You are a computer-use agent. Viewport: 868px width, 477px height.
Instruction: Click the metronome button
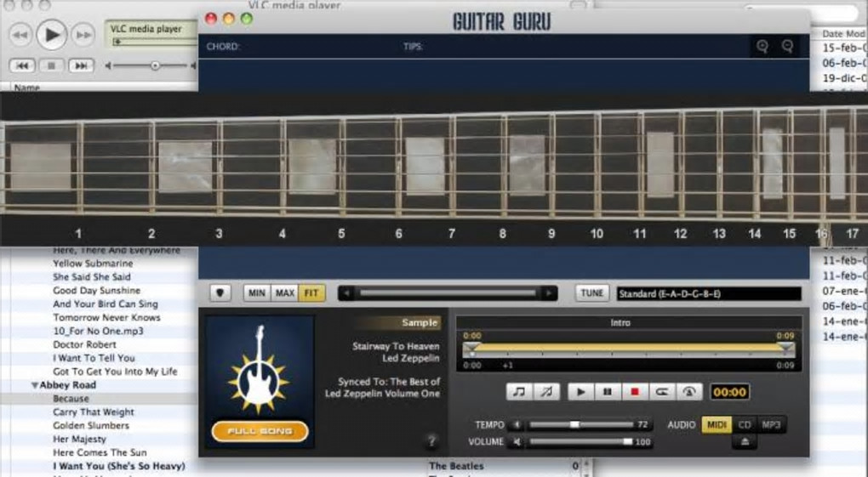(x=688, y=392)
